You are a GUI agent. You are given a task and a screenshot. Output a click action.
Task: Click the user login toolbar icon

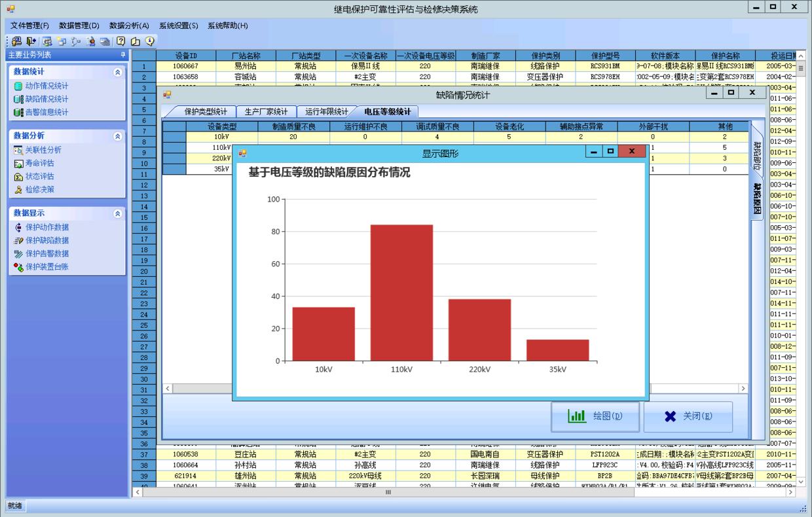pyautogui.click(x=16, y=41)
